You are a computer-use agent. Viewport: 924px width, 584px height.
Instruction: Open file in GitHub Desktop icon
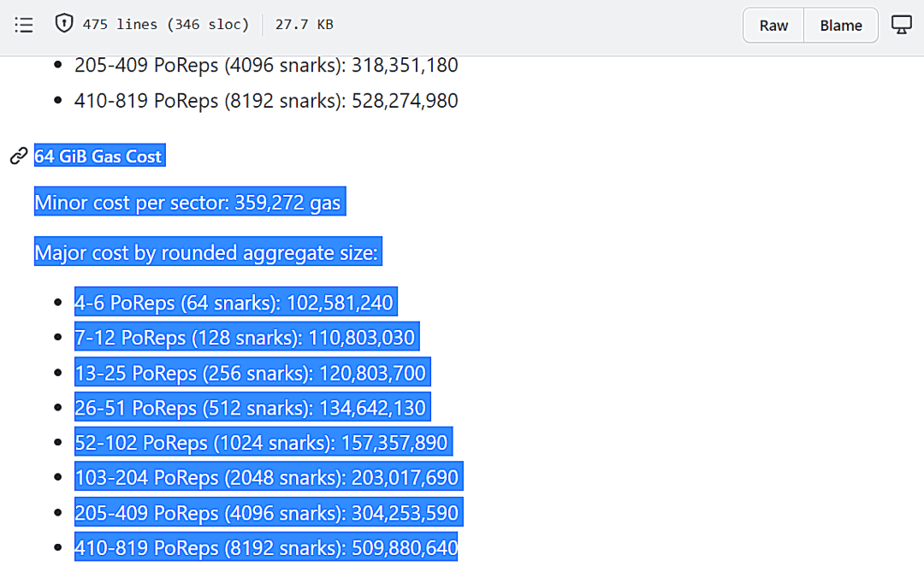pyautogui.click(x=901, y=25)
